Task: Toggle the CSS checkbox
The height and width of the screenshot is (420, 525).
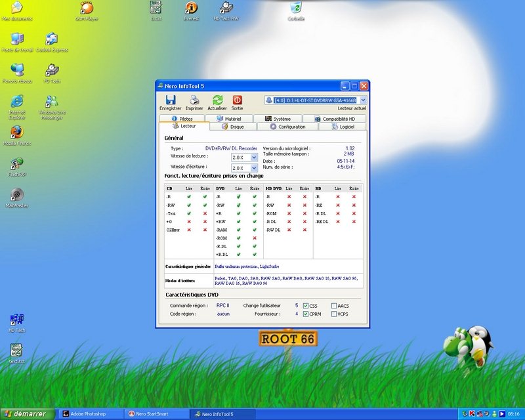Action: click(306, 306)
